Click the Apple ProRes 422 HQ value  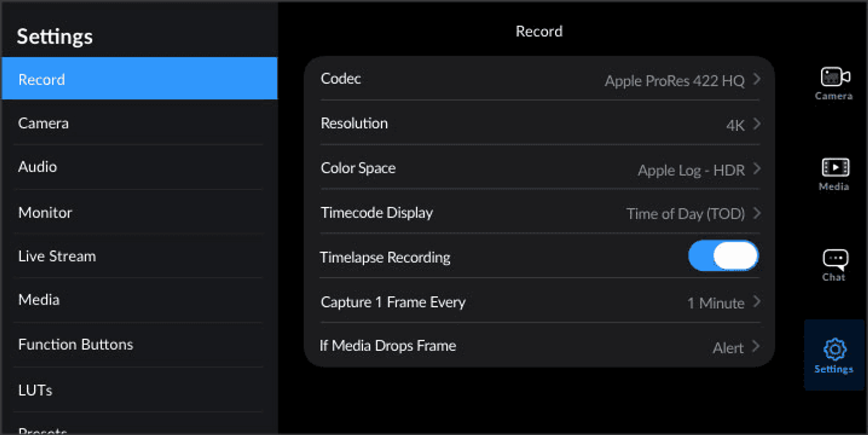point(674,81)
